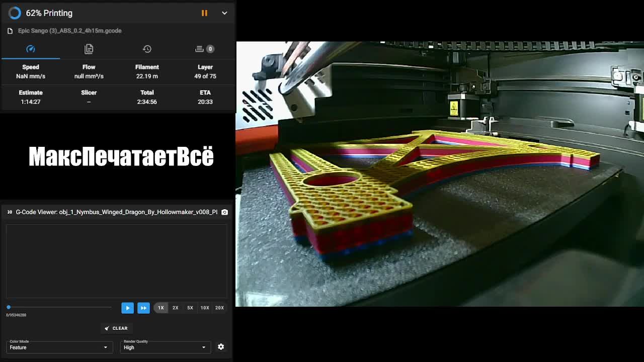Click the 62% Printing status text

[49, 13]
